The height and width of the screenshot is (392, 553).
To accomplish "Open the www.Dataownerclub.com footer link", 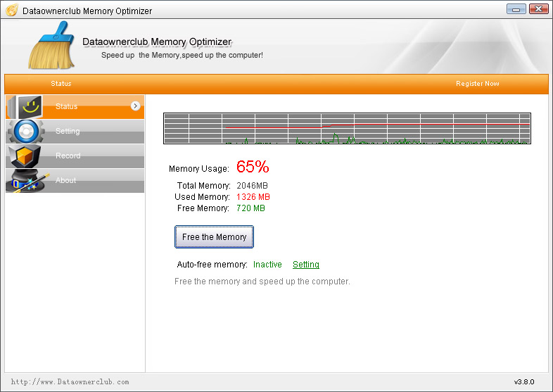I will [x=70, y=382].
